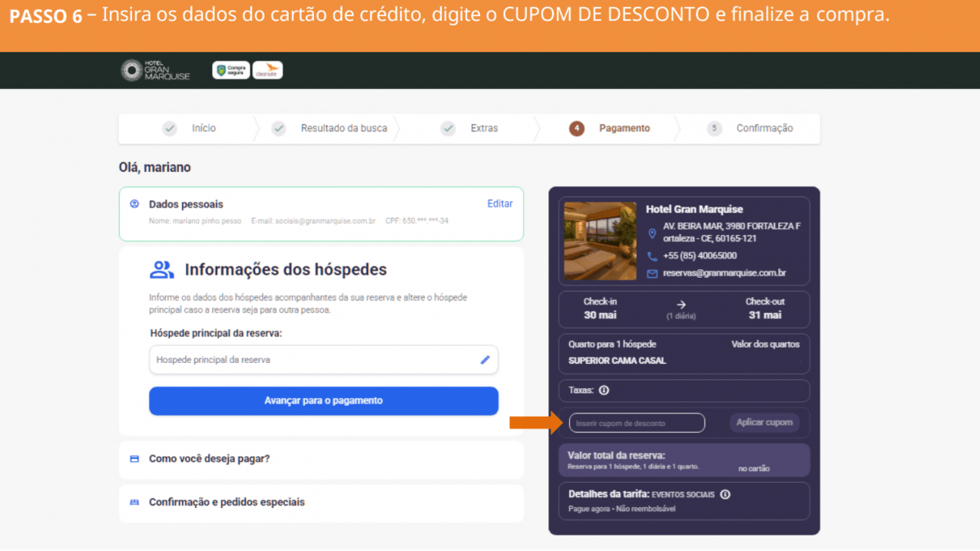Click the Editar link for personal data
980x551 pixels.
click(500, 203)
